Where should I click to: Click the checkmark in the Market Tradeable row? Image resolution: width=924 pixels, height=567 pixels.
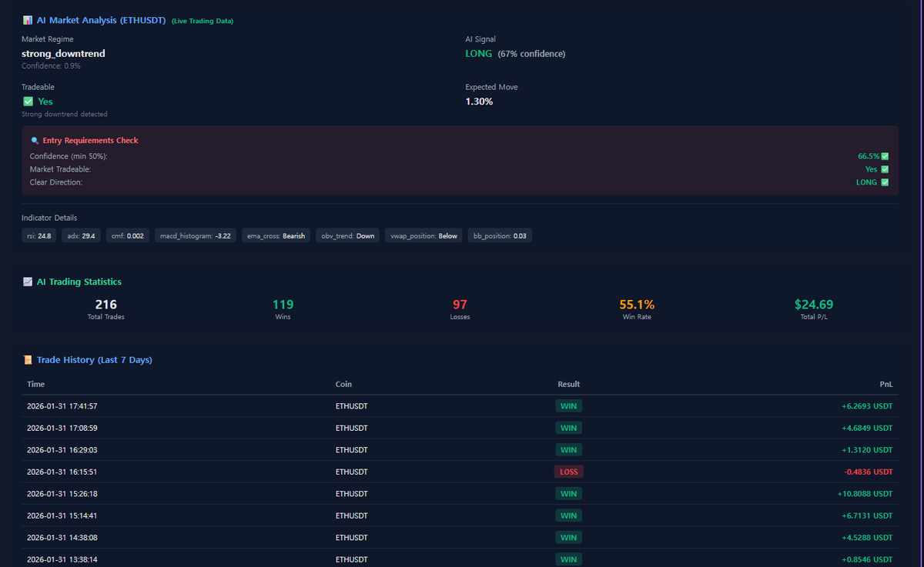885,169
